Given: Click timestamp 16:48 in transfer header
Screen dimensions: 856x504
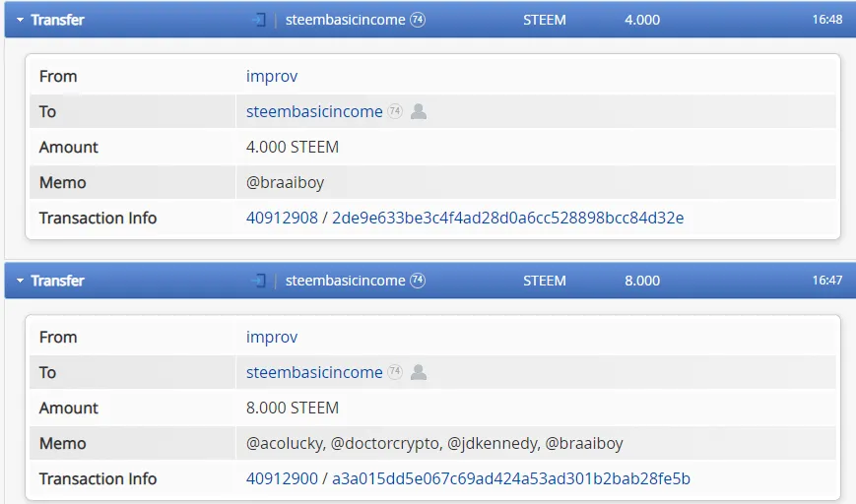Looking at the screenshot, I should click(827, 20).
